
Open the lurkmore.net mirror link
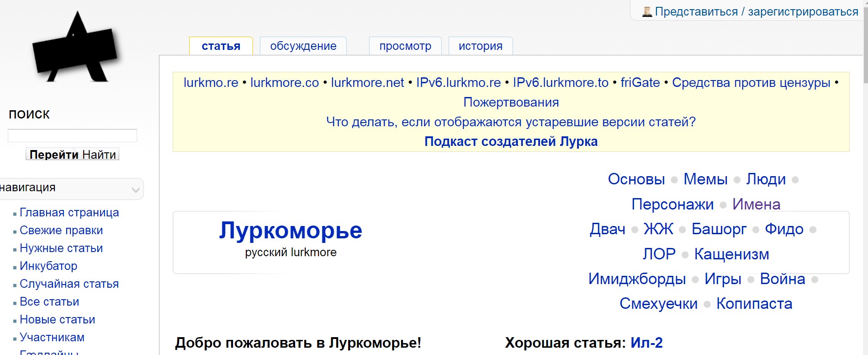[368, 83]
